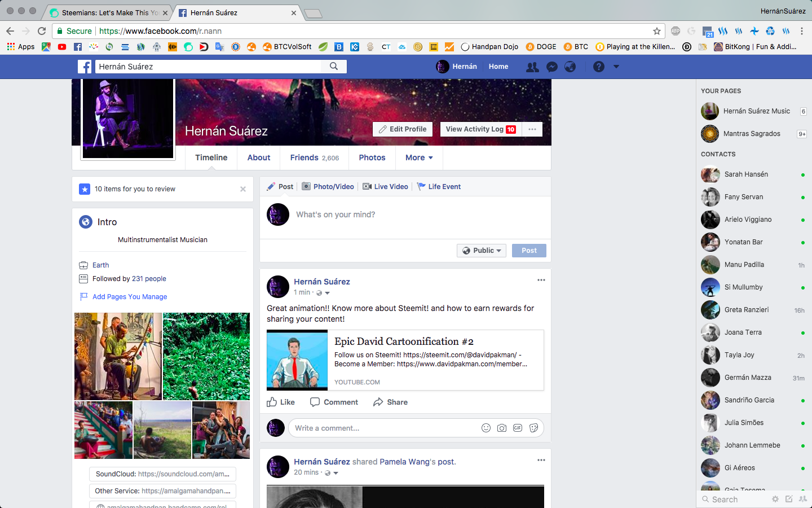Viewport: 812px width, 508px height.
Task: Open the green plants featured photo
Action: [206, 357]
